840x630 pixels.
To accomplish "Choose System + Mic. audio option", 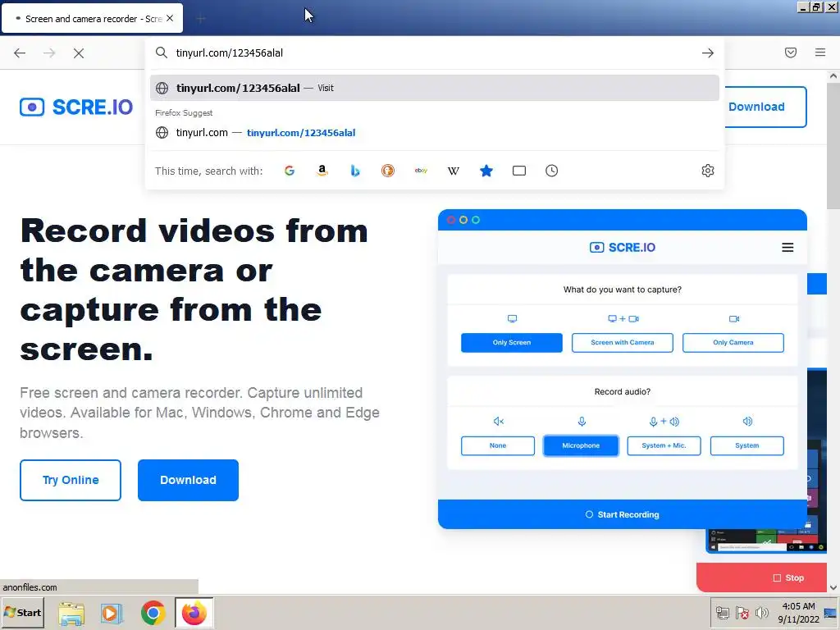I will point(664,445).
